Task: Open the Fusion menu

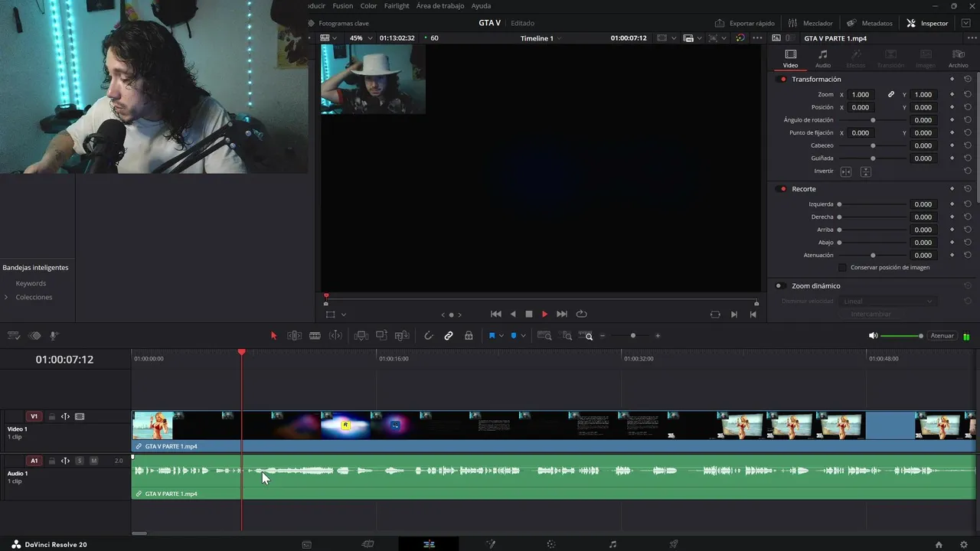Action: (342, 5)
